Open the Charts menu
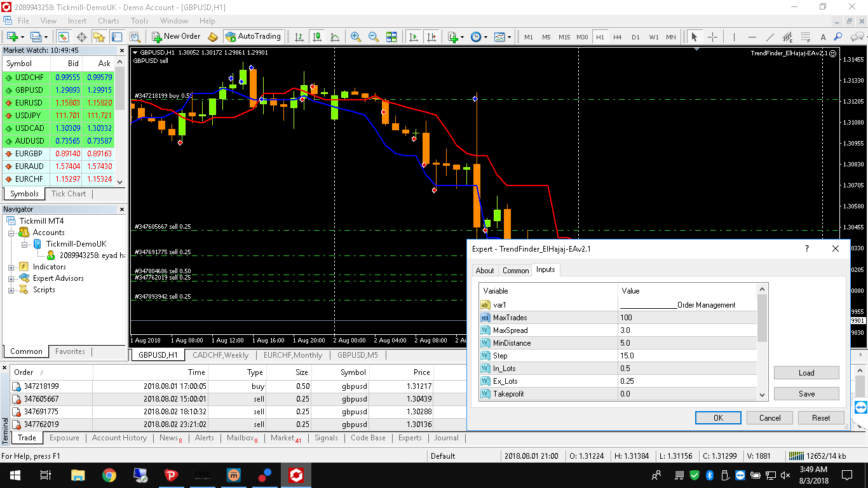Image resolution: width=868 pixels, height=488 pixels. (x=109, y=20)
